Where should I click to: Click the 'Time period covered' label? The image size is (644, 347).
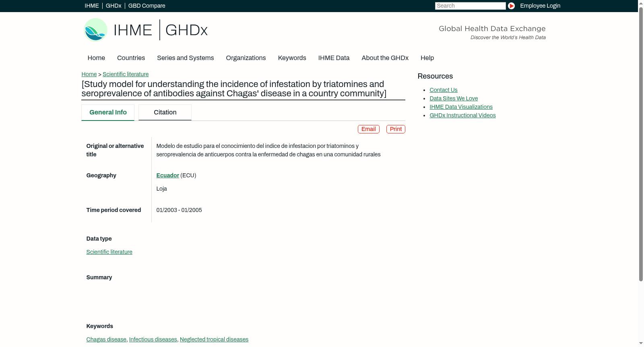pos(114,210)
